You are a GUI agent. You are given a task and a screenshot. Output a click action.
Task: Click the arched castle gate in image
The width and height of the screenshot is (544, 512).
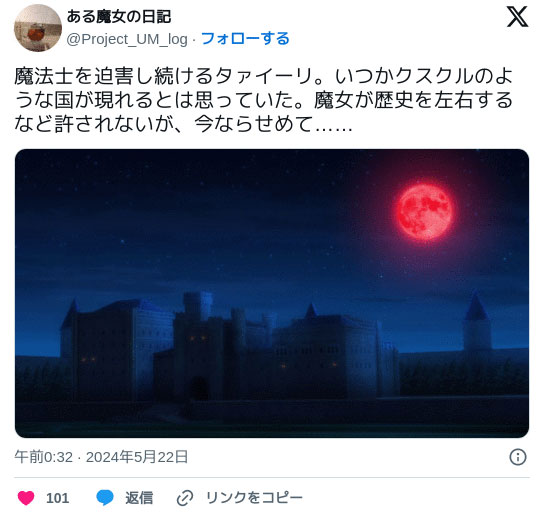point(198,389)
